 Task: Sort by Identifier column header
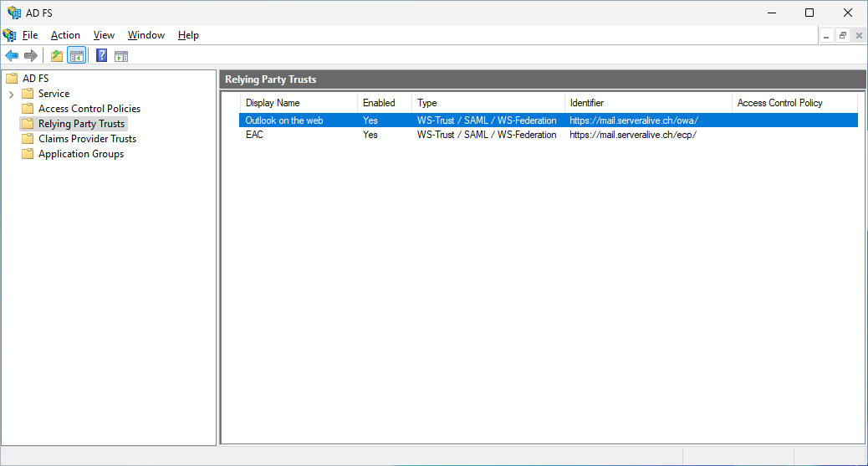click(648, 103)
